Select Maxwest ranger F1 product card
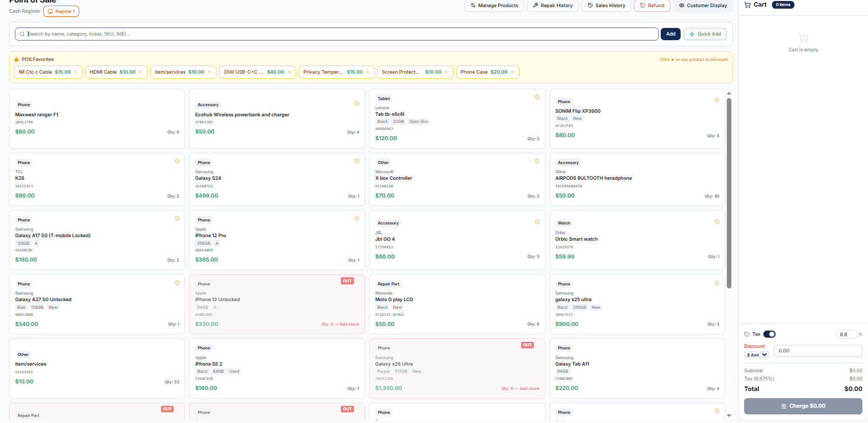The width and height of the screenshot is (868, 423). (x=97, y=119)
